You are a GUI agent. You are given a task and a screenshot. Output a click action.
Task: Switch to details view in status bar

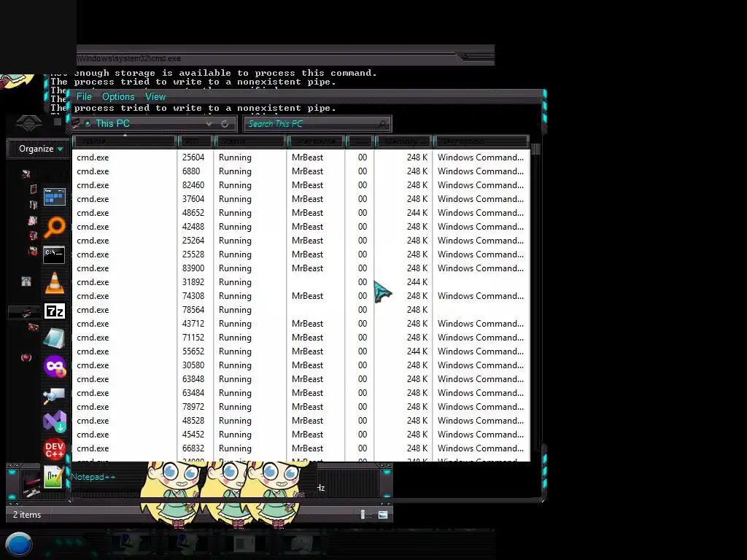[x=363, y=515]
